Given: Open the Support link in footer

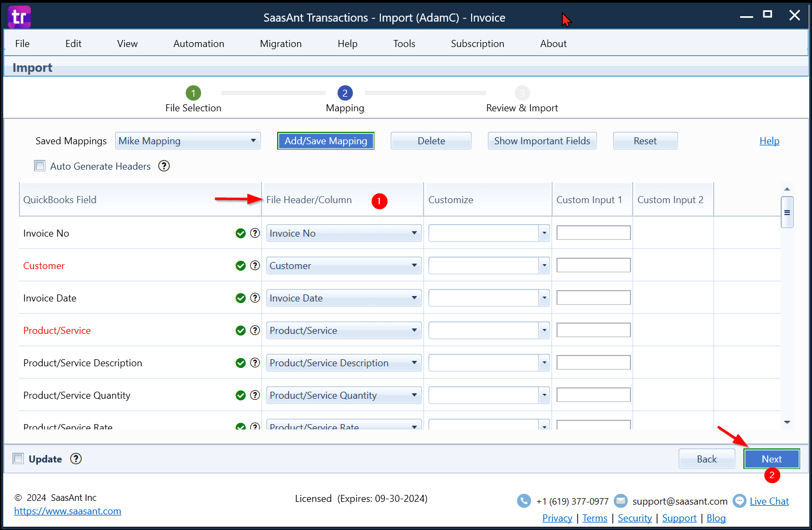Looking at the screenshot, I should 679,518.
